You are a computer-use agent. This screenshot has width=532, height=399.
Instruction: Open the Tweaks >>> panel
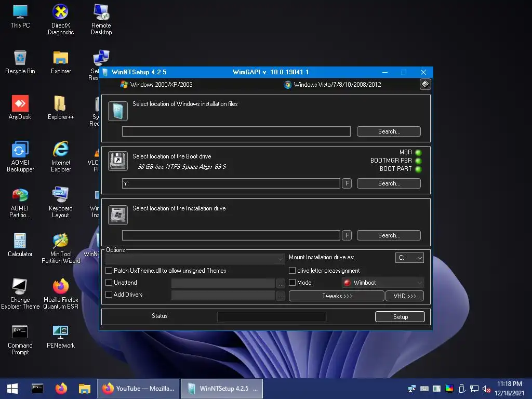click(337, 296)
